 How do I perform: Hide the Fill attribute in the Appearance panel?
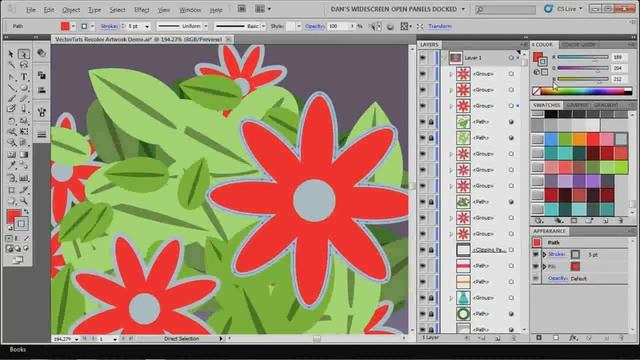(x=536, y=267)
